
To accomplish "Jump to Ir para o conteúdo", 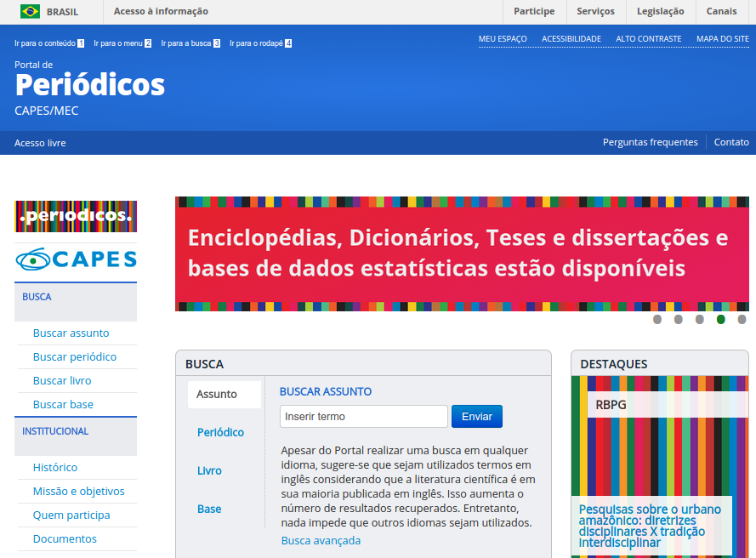I will (49, 43).
